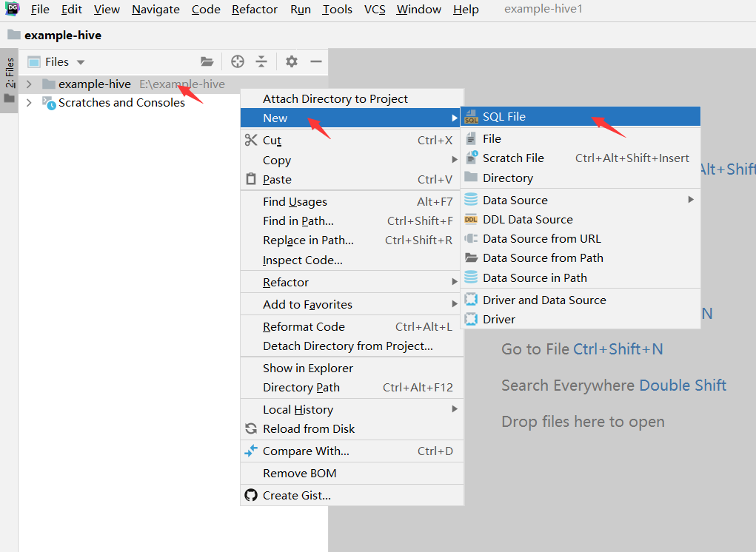The image size is (756, 552).
Task: Click the Driver icon in the submenu
Action: point(471,319)
